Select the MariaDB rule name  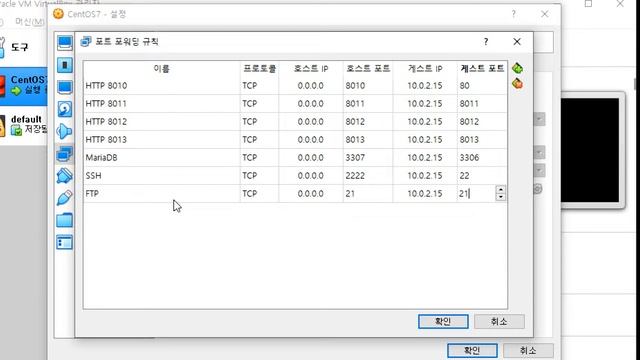(x=101, y=158)
